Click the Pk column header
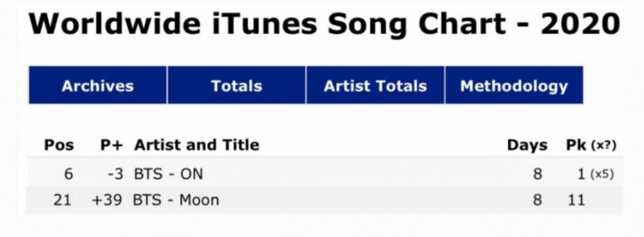The height and width of the screenshot is (237, 644). point(576,145)
